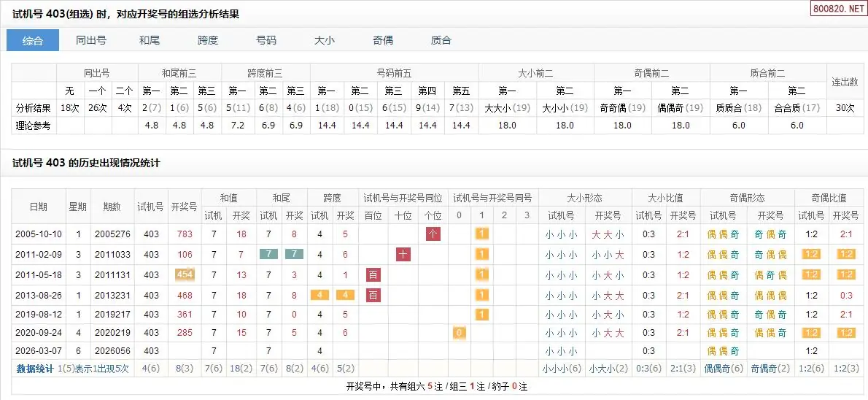Viewport: 868px width, 400px height.
Task: Select the 和尾 tab
Action: pos(150,40)
